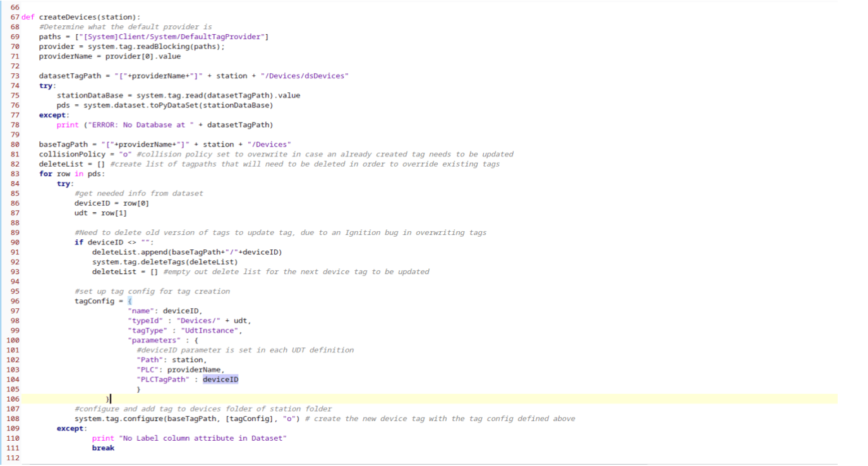Screen dimensions: 868x466
Task: Click the 'if' keyword on line 90
Action: point(79,242)
